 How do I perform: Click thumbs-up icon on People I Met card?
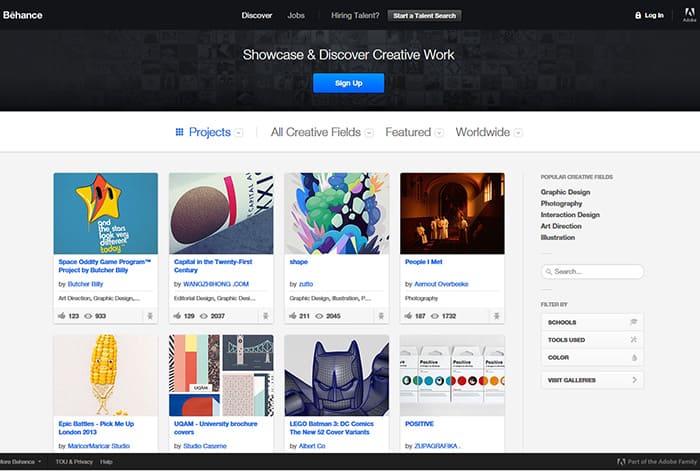point(408,316)
